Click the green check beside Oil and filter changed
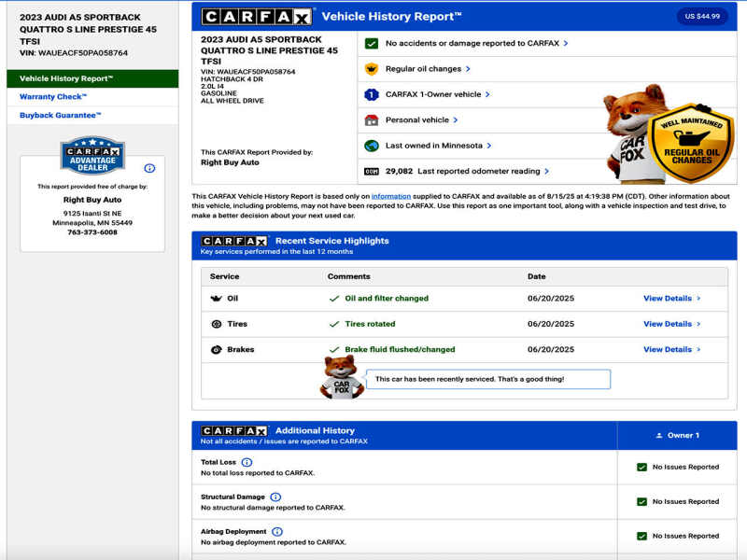This screenshot has height=560, width=747. click(334, 299)
